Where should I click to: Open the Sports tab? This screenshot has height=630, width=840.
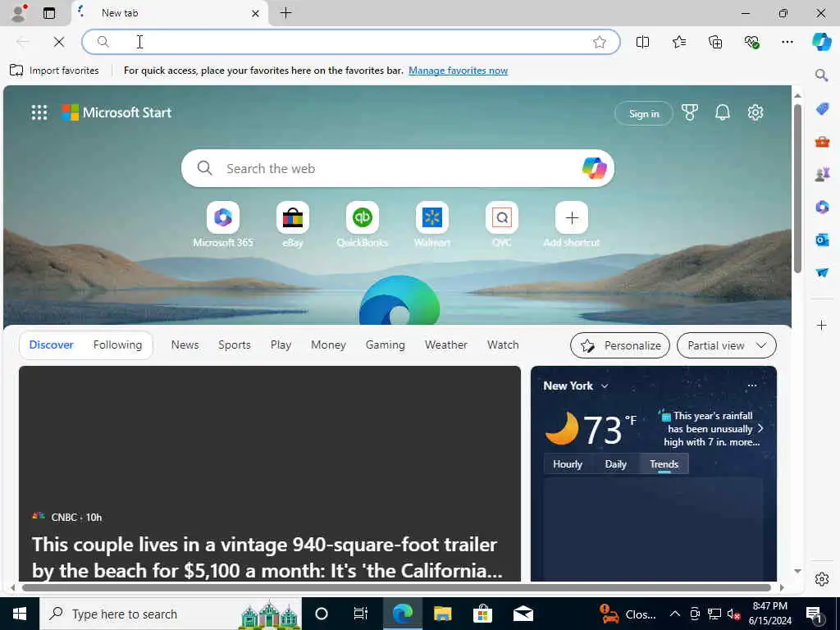[234, 345]
